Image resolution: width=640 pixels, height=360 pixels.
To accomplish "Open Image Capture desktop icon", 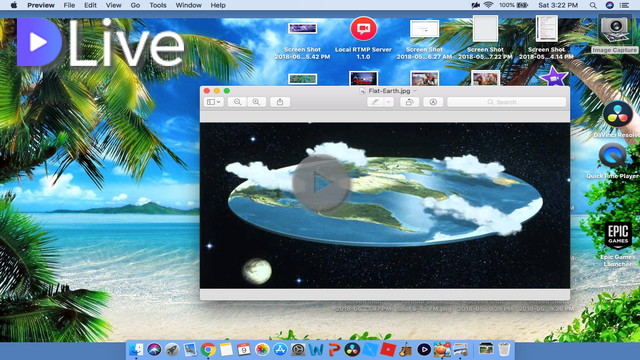I will (615, 30).
